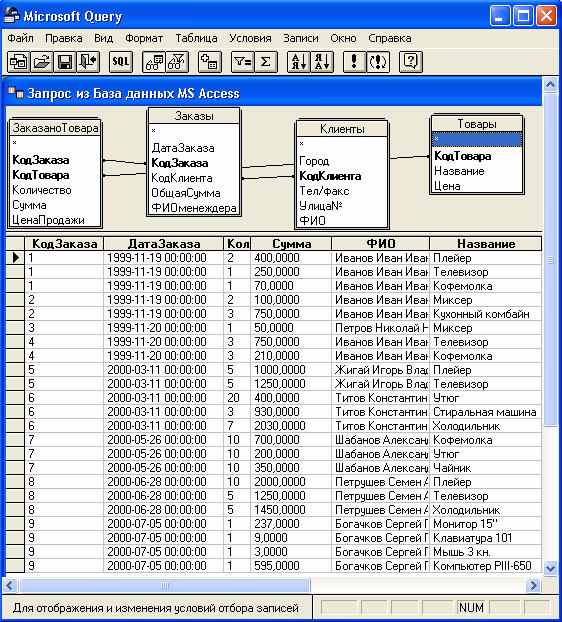Open the Вид menu
The width and height of the screenshot is (562, 622).
(104, 38)
